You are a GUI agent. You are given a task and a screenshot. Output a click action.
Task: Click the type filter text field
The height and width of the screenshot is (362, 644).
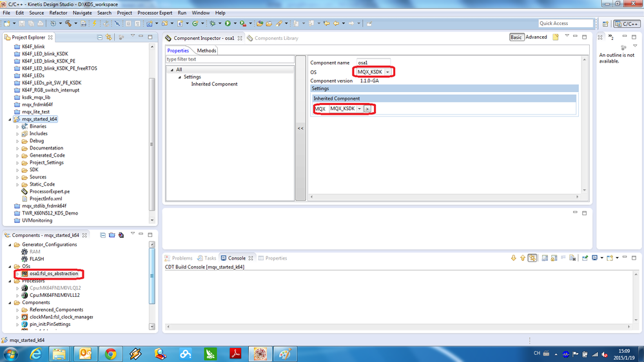pos(230,59)
